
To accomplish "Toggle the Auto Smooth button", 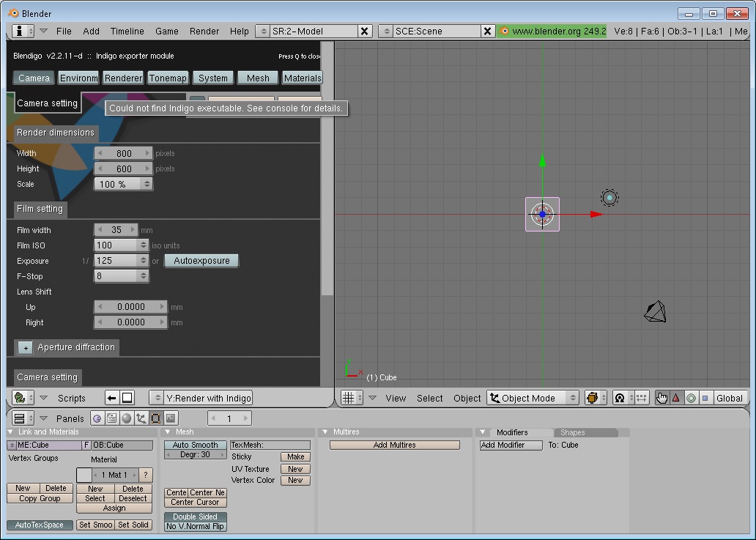I will pyautogui.click(x=195, y=445).
